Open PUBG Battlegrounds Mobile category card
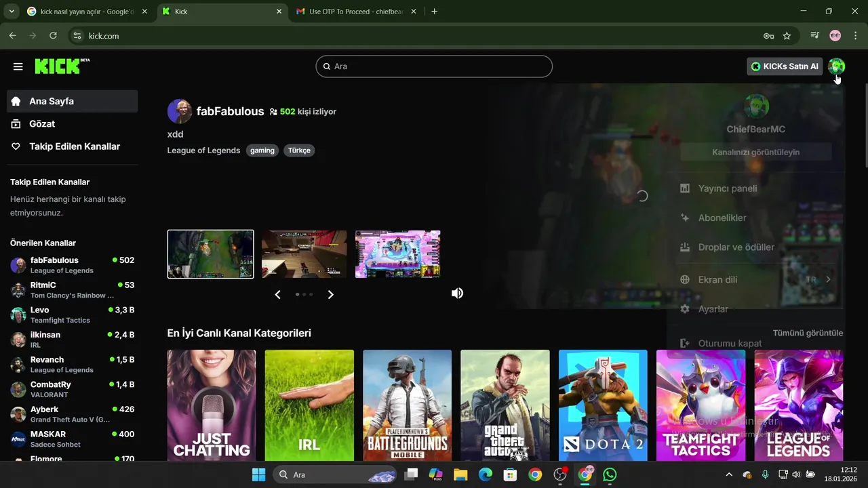This screenshot has width=868, height=488. pyautogui.click(x=407, y=405)
